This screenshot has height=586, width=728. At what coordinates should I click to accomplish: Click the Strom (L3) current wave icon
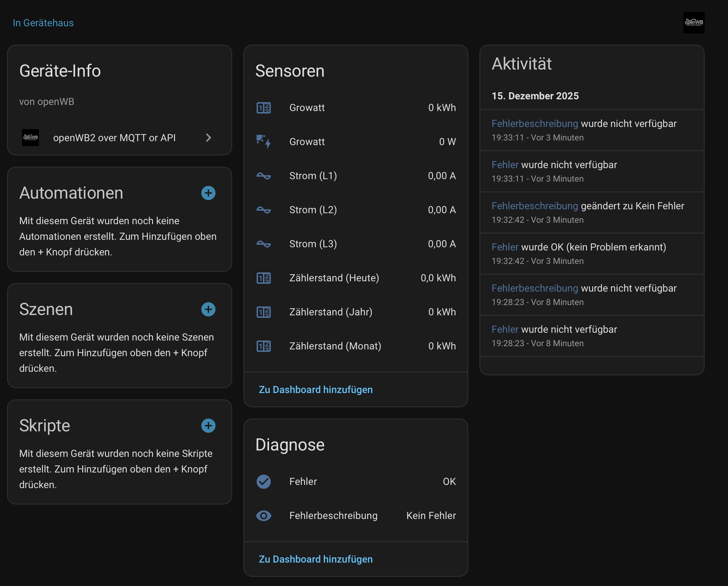[263, 244]
